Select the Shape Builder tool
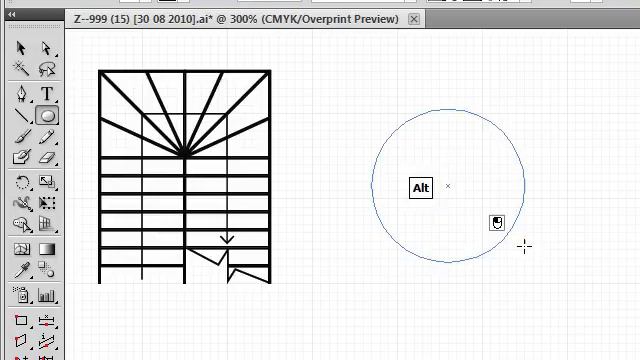Viewport: 640px width, 360px height. coord(22,224)
